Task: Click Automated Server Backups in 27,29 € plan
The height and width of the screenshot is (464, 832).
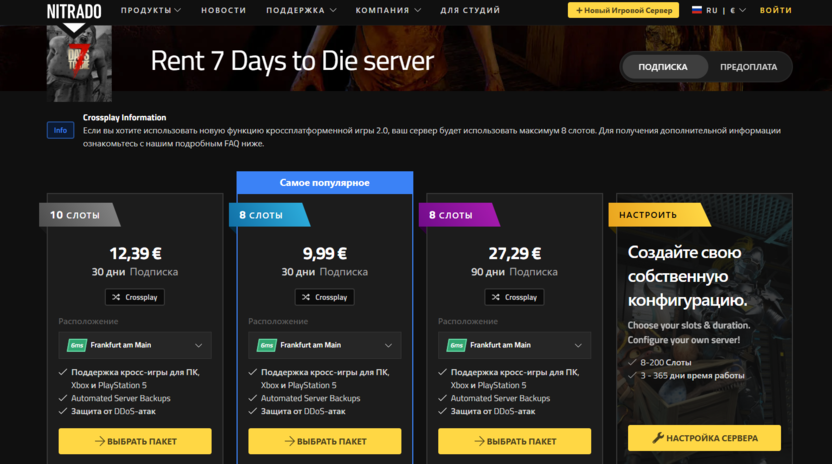Action: pos(500,398)
